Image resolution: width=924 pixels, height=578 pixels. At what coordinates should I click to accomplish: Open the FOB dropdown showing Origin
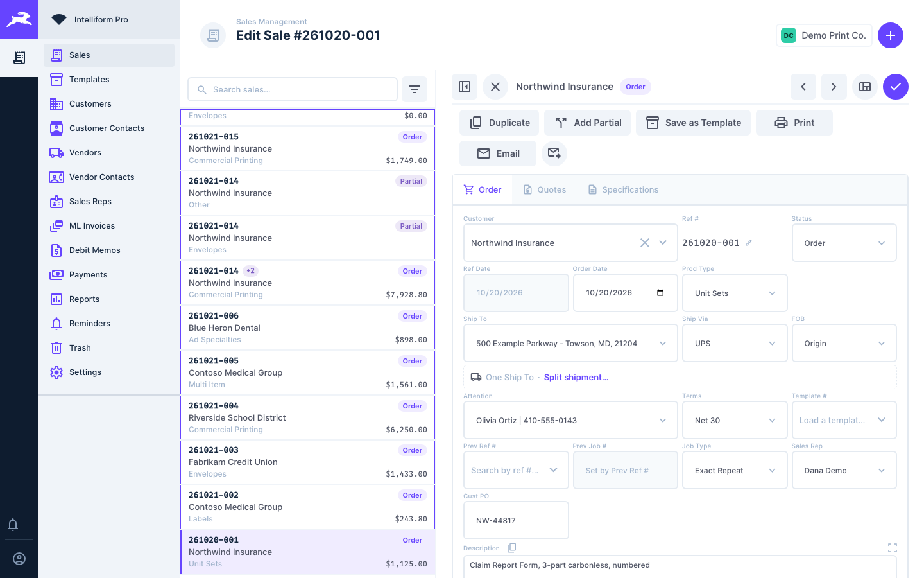[844, 343]
